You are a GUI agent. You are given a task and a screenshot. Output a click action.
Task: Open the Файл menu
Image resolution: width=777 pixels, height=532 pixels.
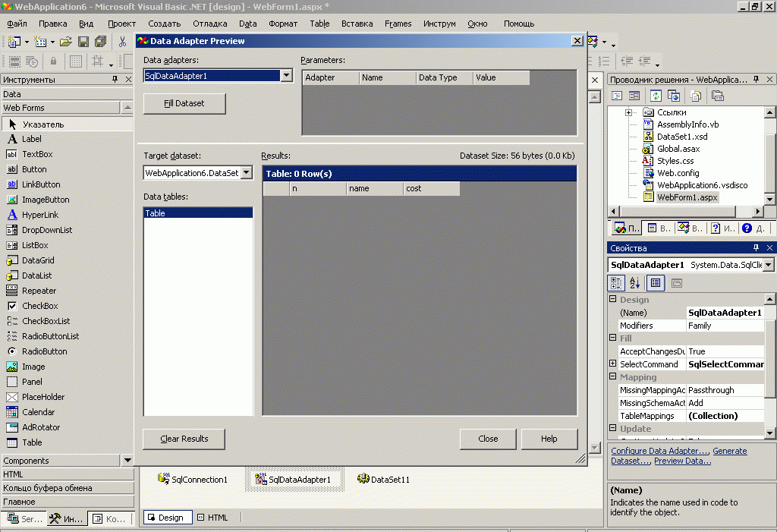[x=17, y=24]
